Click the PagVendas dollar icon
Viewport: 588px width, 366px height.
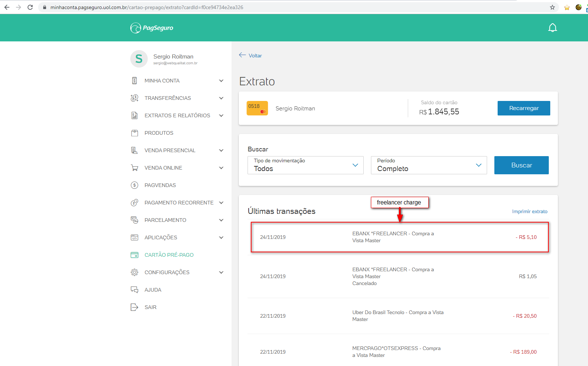(x=135, y=185)
